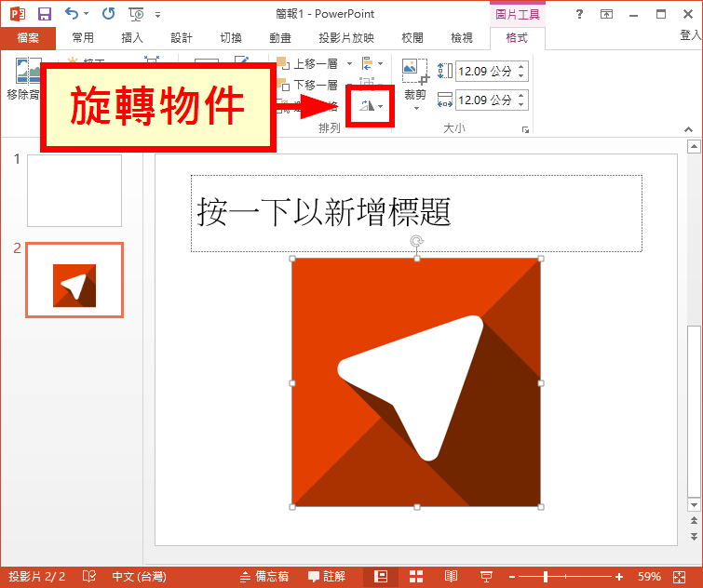Start slideshow from beginning via quick access icon
703x588 pixels.
coord(136,14)
